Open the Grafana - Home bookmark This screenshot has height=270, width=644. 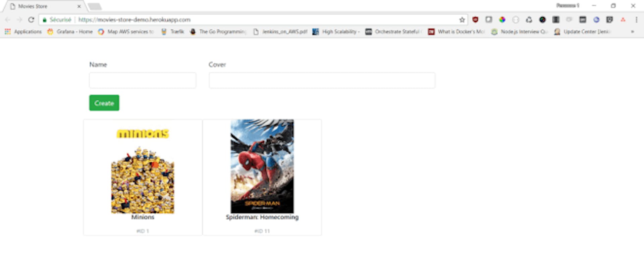pyautogui.click(x=70, y=31)
